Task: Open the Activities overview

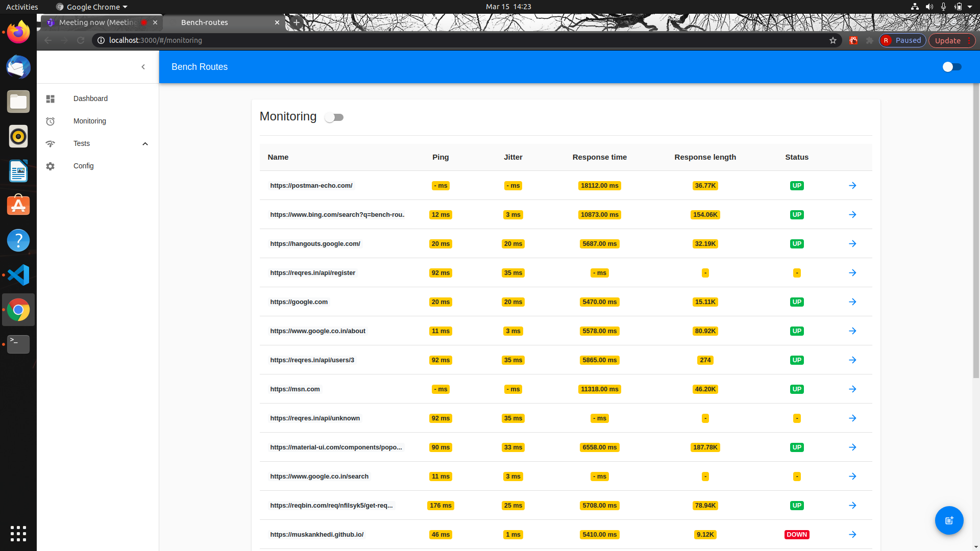Action: (22, 7)
